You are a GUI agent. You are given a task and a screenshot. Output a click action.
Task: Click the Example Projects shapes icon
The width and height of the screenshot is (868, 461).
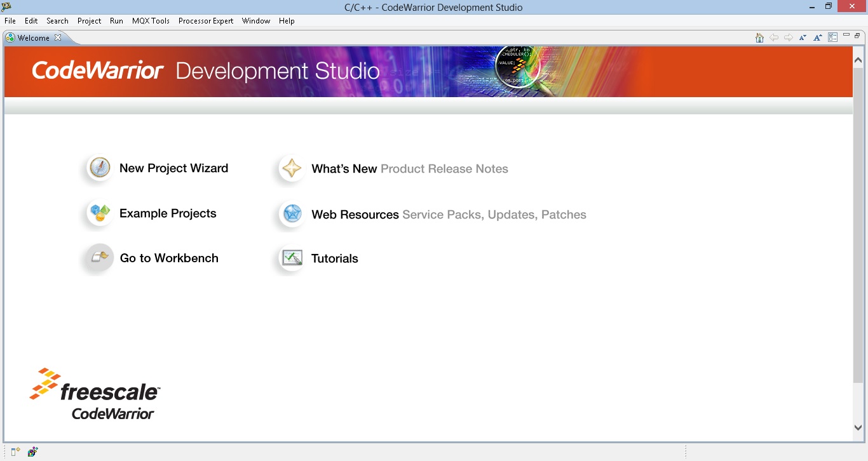tap(100, 213)
